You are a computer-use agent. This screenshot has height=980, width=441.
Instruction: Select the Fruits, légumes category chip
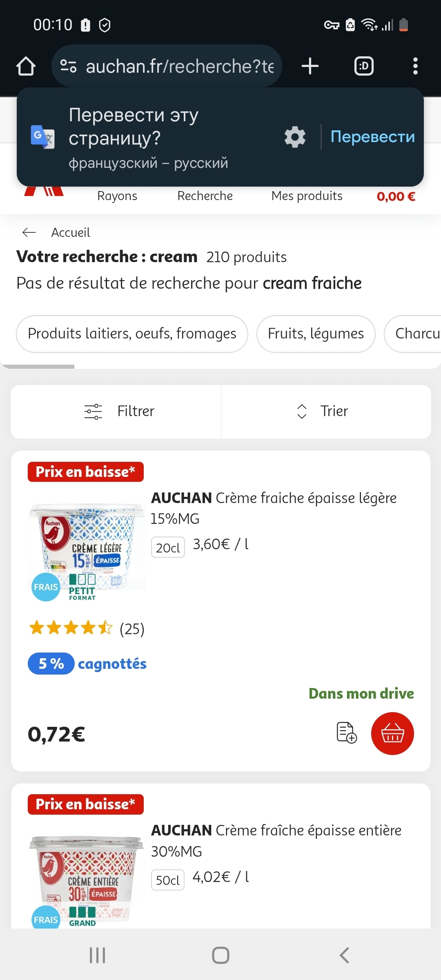tap(316, 334)
